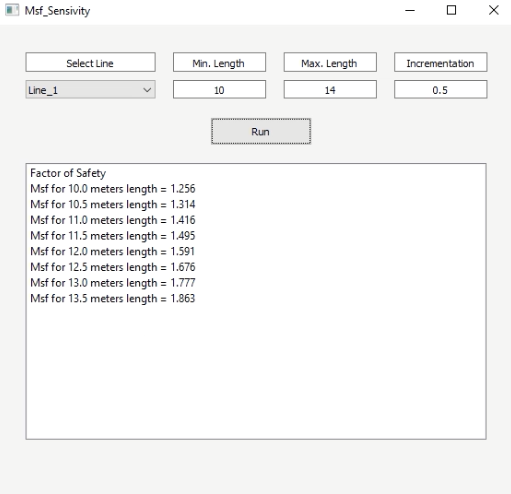511x494 pixels.
Task: Select the result line for 12.0 meters length
Action: pyautogui.click(x=113, y=252)
